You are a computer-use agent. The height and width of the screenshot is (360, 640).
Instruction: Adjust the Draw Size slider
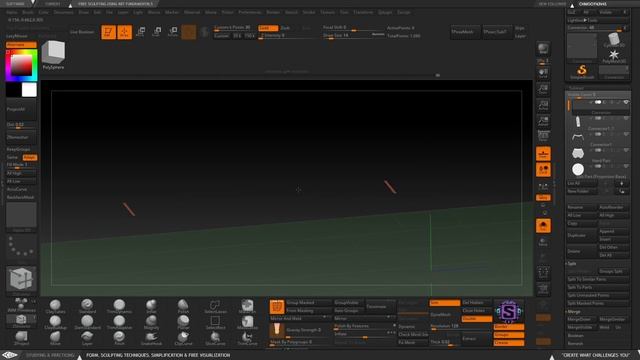[353, 36]
